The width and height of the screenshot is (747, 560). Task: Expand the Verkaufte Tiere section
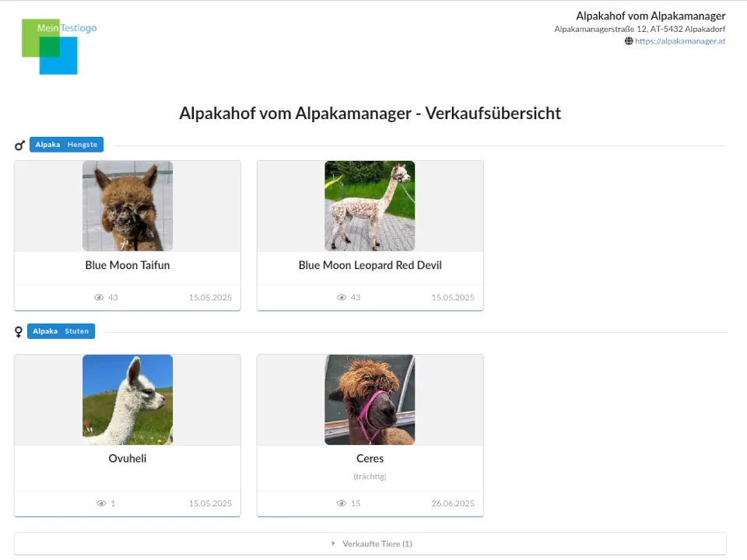(x=377, y=544)
